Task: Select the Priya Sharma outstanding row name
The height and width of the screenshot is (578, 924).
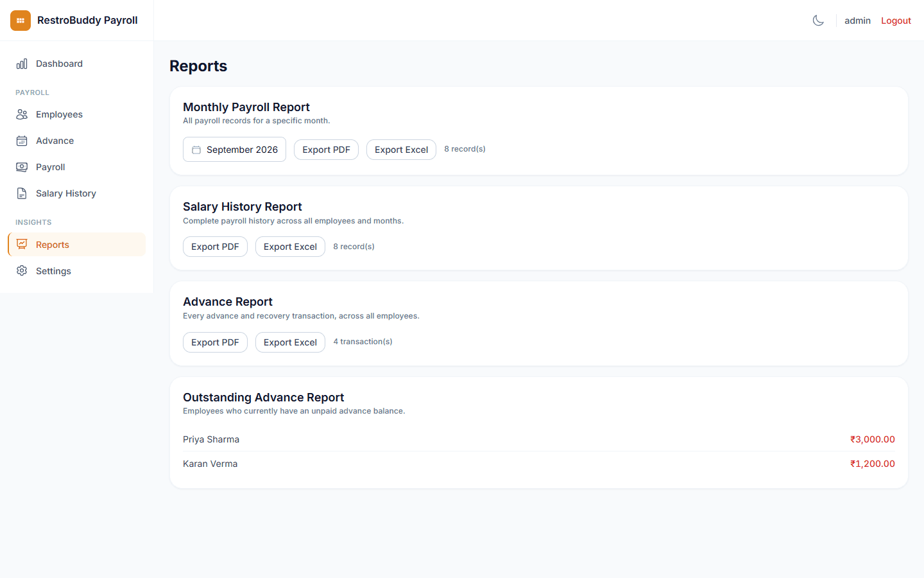Action: tap(211, 439)
